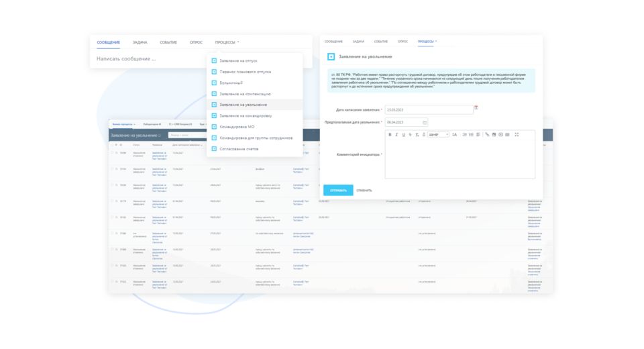The width and height of the screenshot is (644, 349).
Task: Click the numbered list icon in editor
Action: pos(464,135)
